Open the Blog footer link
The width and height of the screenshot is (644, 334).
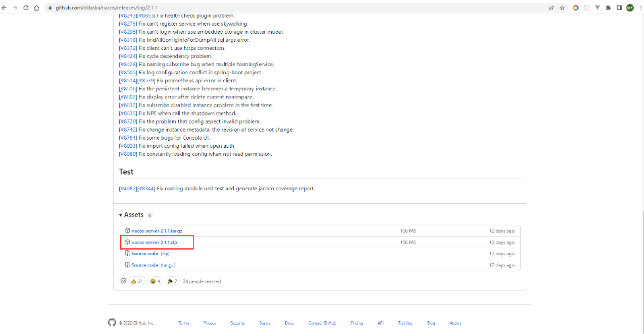click(x=431, y=323)
